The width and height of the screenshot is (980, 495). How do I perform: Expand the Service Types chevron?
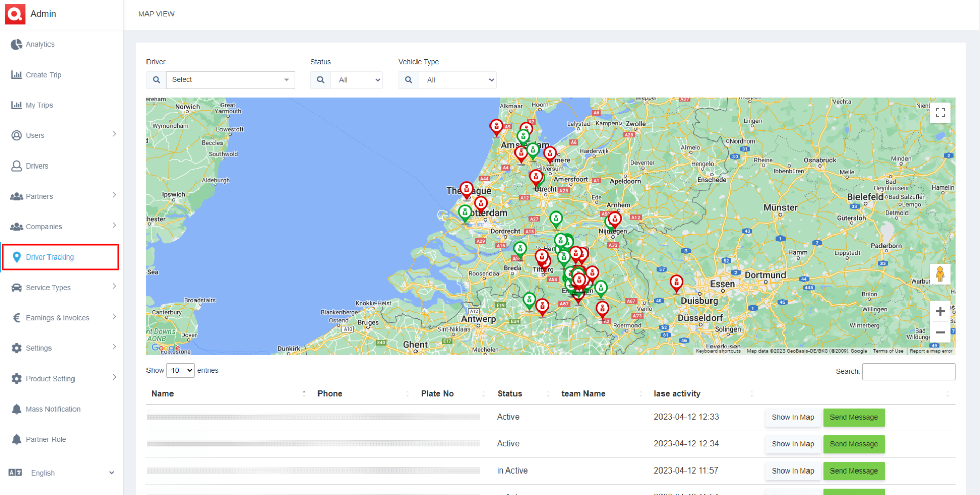click(x=114, y=286)
